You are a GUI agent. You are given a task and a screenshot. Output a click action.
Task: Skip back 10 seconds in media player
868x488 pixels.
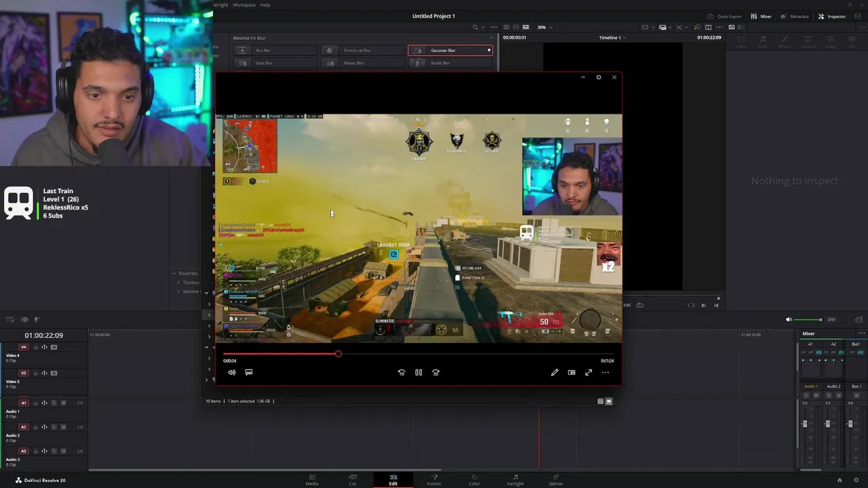coord(401,372)
